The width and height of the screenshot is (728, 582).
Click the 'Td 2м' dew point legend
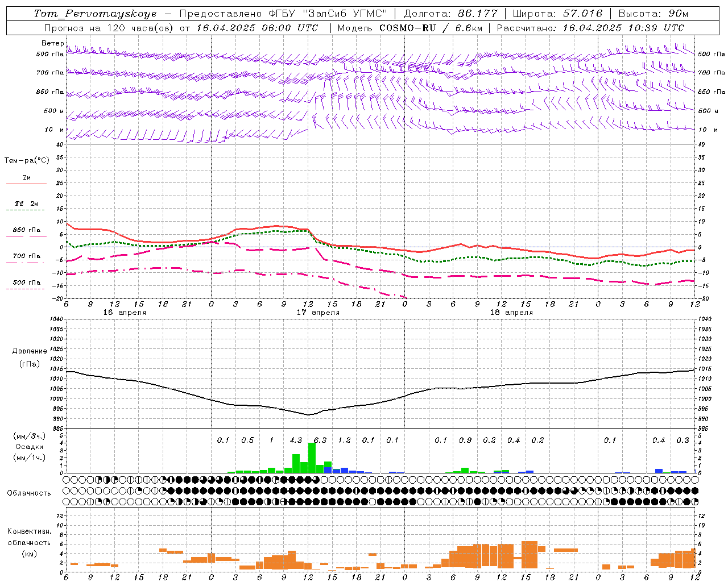[27, 203]
